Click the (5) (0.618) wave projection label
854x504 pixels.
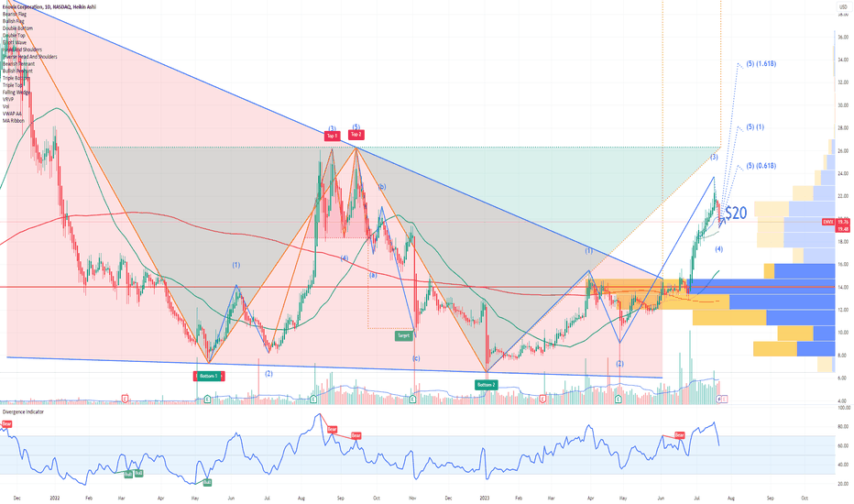761,166
